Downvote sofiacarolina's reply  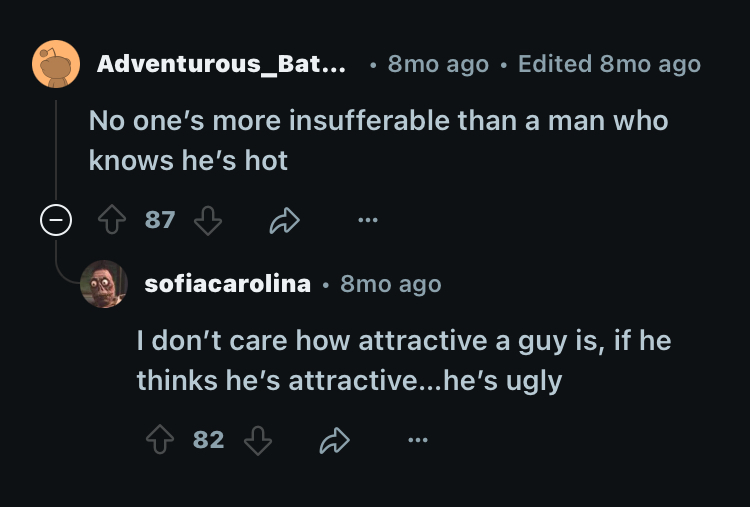pos(258,440)
